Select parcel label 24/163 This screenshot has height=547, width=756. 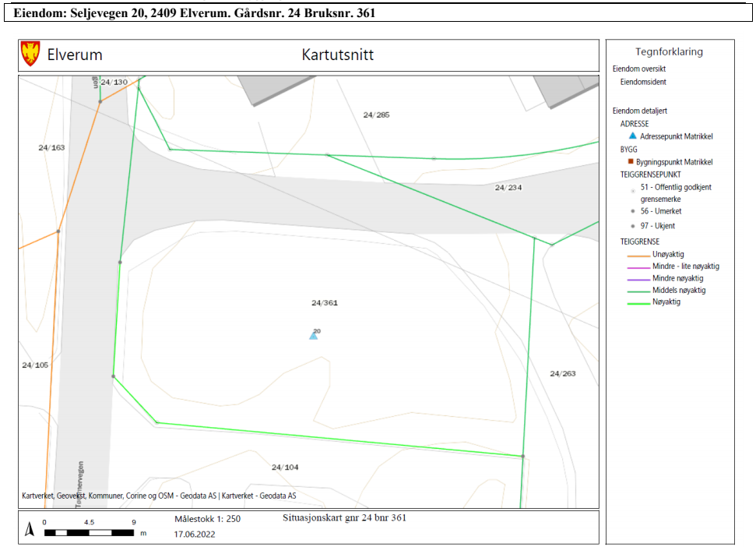coord(51,147)
